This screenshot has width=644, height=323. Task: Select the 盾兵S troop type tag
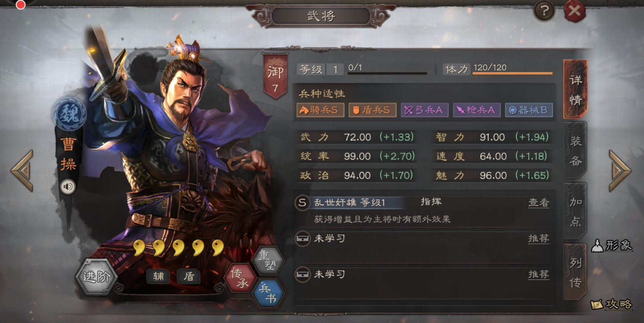[372, 110]
